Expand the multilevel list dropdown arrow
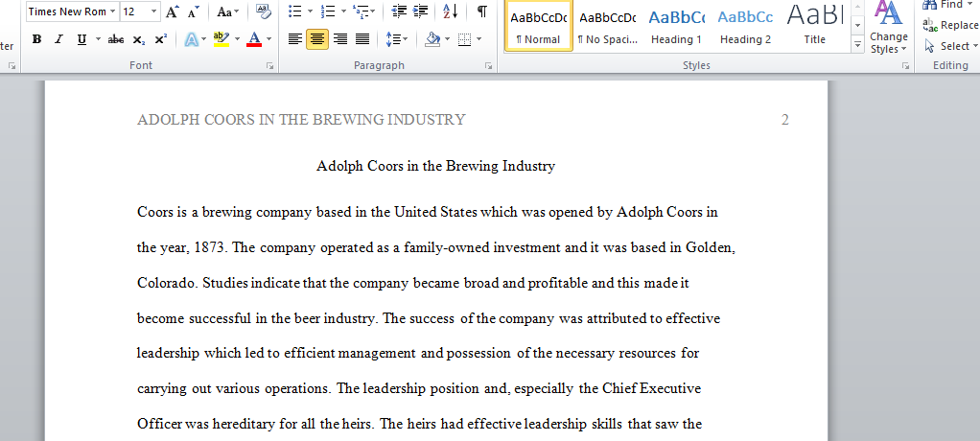The image size is (980, 441). (x=373, y=12)
